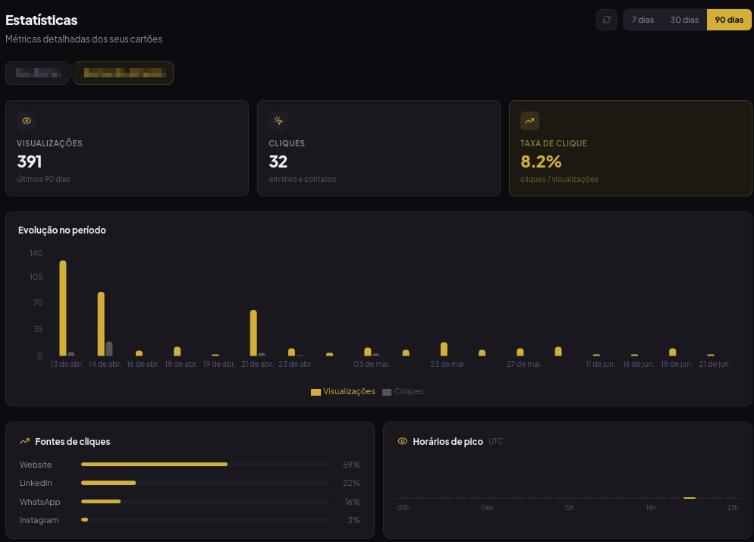Click the 391 views value
The image size is (754, 542).
tap(29, 162)
